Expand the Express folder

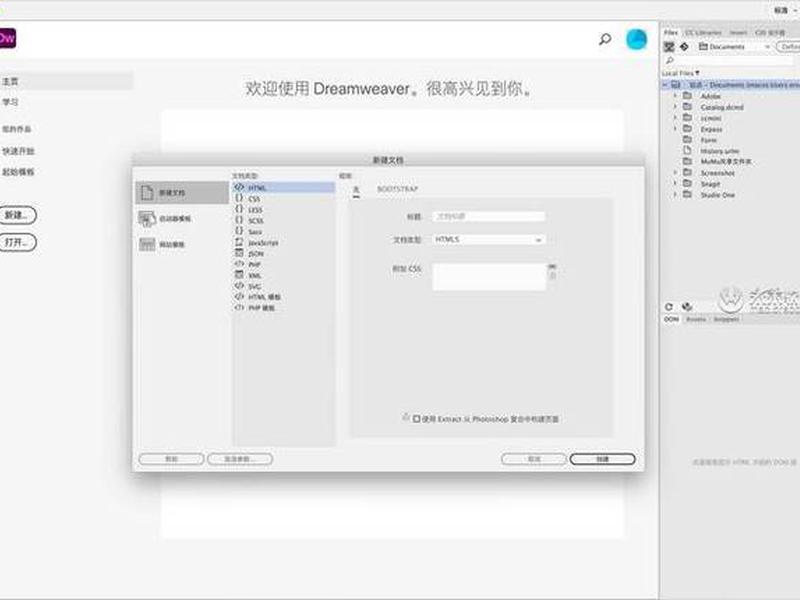click(x=674, y=129)
